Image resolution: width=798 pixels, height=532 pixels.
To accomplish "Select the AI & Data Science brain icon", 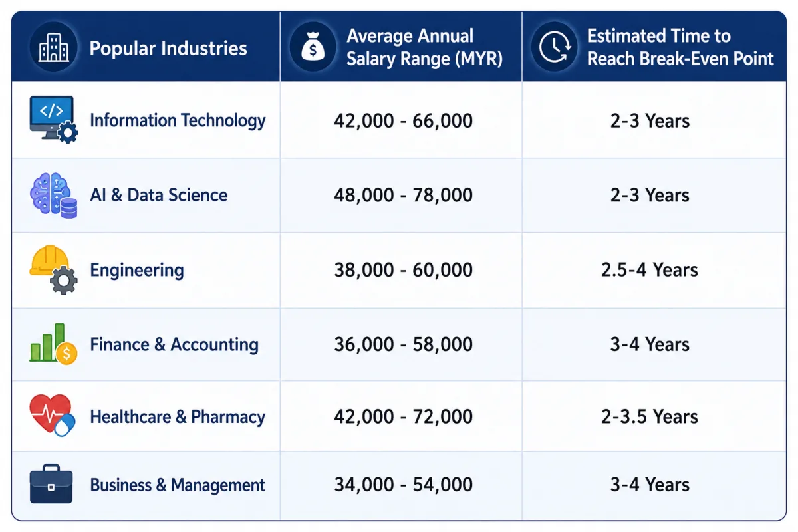I will [53, 196].
